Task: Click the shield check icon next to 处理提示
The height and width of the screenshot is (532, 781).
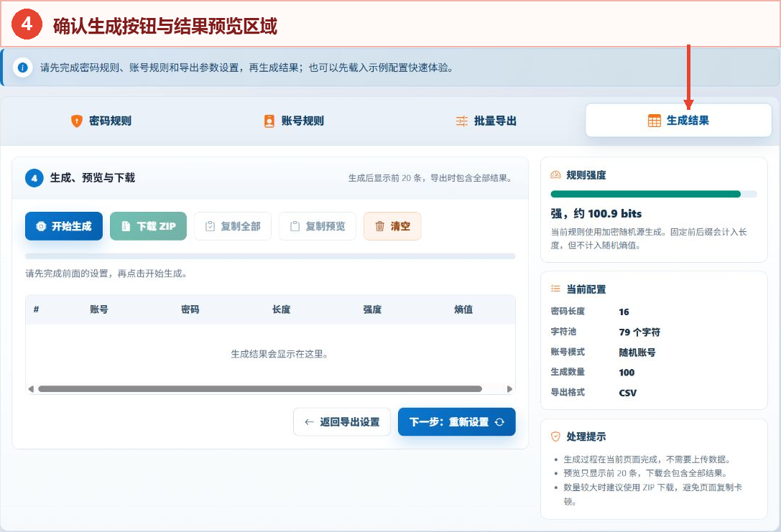Action: coord(555,437)
